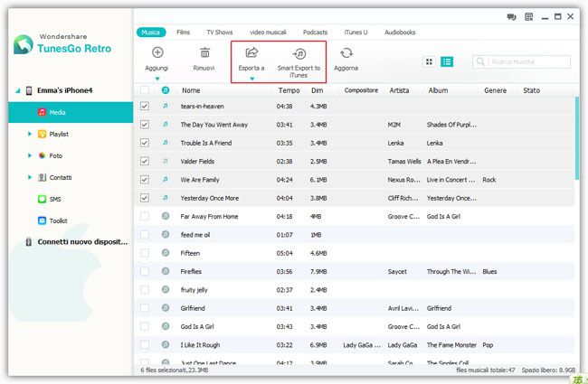Check the Fireflies checkbox

tap(145, 271)
